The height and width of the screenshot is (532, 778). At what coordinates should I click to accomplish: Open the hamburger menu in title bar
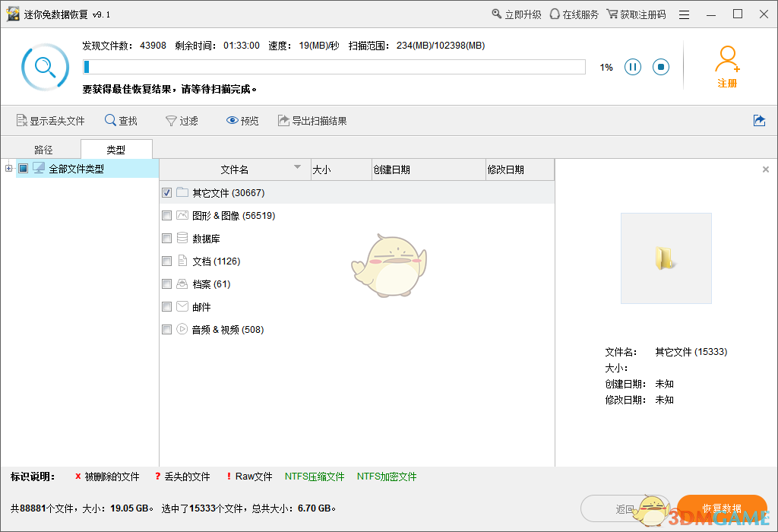(684, 14)
